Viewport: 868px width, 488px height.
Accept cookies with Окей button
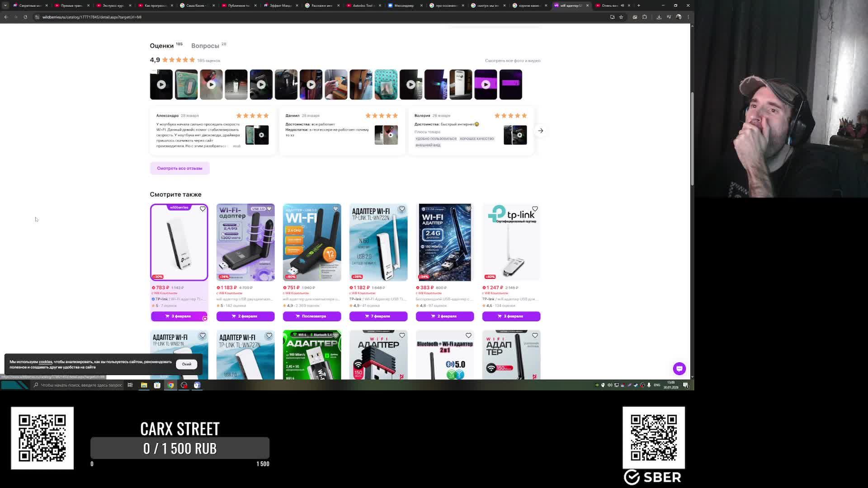[186, 364]
